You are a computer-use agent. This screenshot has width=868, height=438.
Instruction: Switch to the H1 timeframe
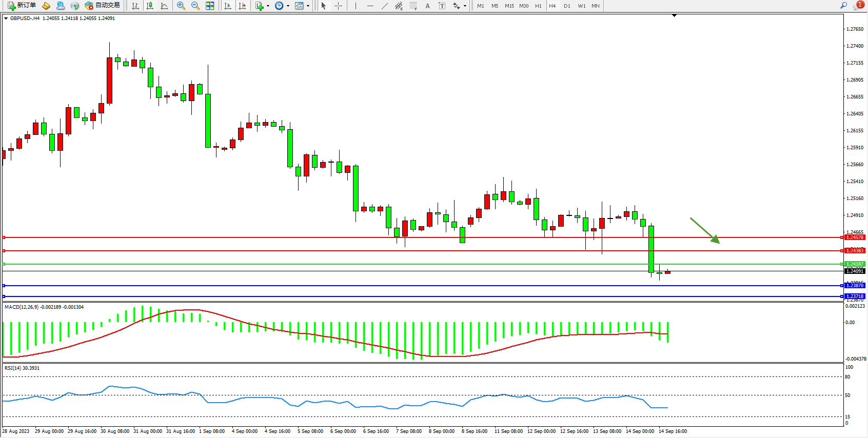click(x=538, y=6)
